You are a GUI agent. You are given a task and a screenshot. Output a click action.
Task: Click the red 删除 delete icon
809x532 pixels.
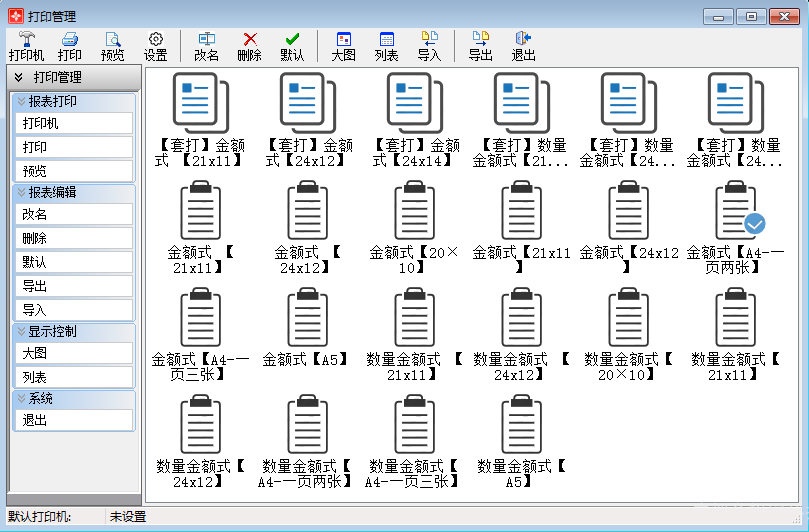click(x=249, y=40)
